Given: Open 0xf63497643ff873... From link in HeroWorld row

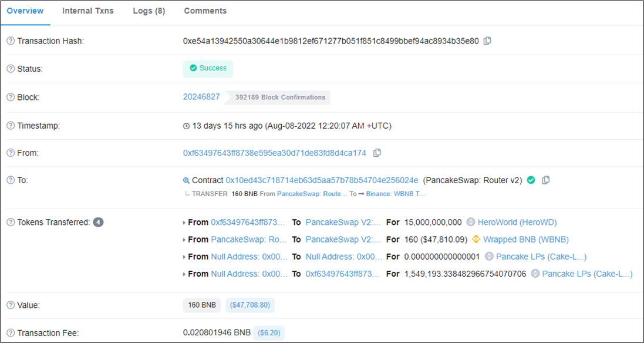Looking at the screenshot, I should click(x=249, y=222).
